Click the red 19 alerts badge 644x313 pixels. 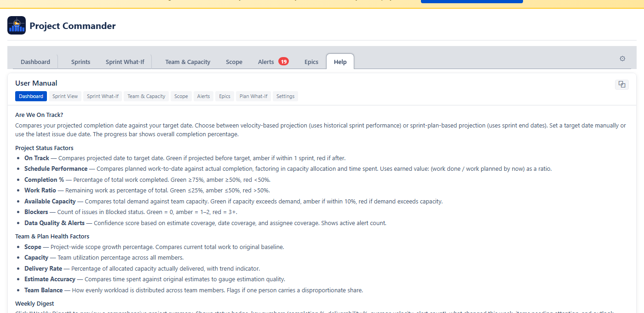click(283, 61)
